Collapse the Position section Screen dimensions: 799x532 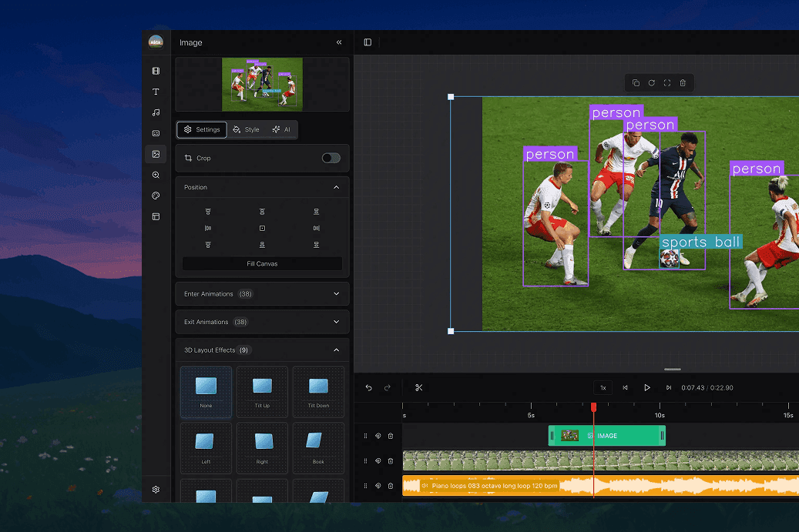coord(336,187)
